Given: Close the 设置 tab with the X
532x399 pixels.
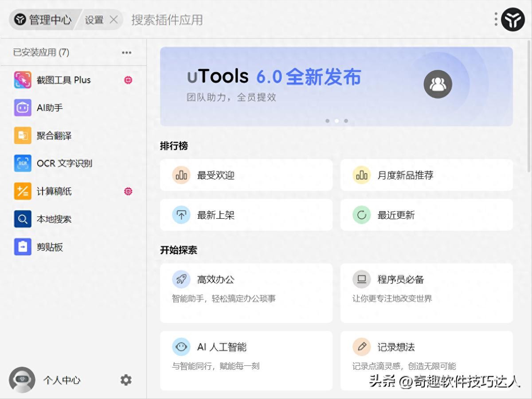Looking at the screenshot, I should tap(113, 20).
